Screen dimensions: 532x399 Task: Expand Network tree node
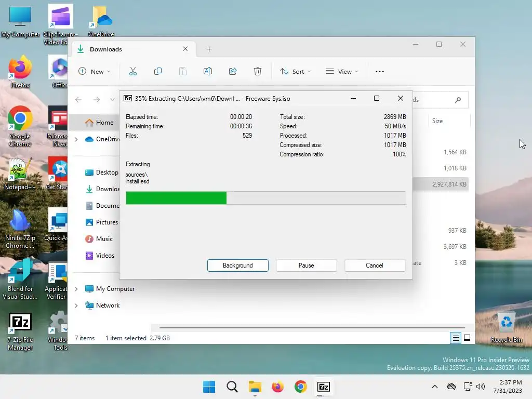(x=76, y=305)
